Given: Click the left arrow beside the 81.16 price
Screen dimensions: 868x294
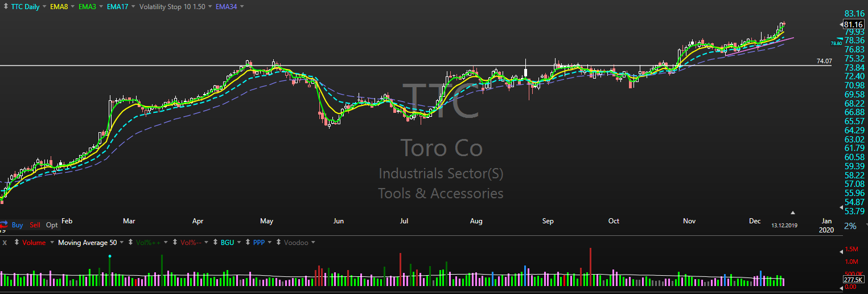Looking at the screenshot, I should pos(841,24).
